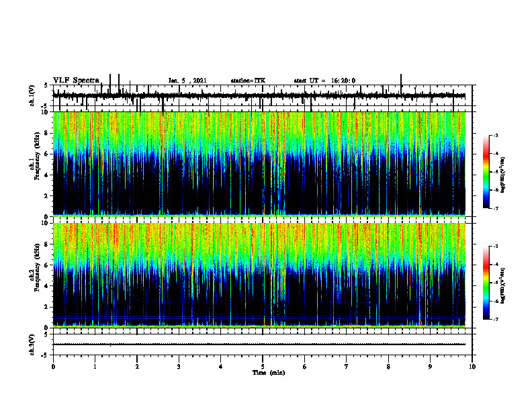
Task: Click time axis tick label "7"
Action: pos(347,367)
